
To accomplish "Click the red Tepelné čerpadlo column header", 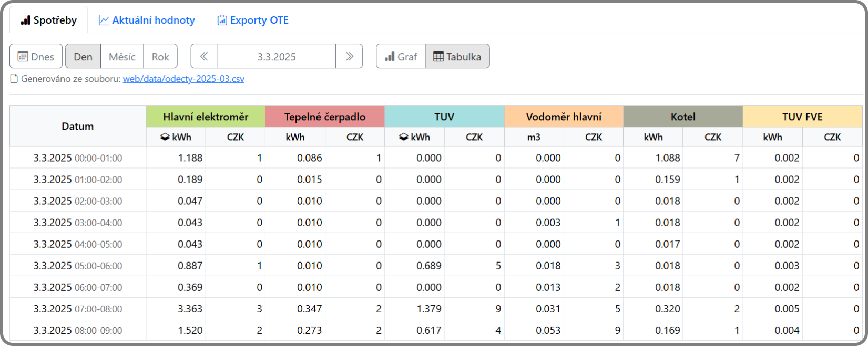I will coord(324,117).
